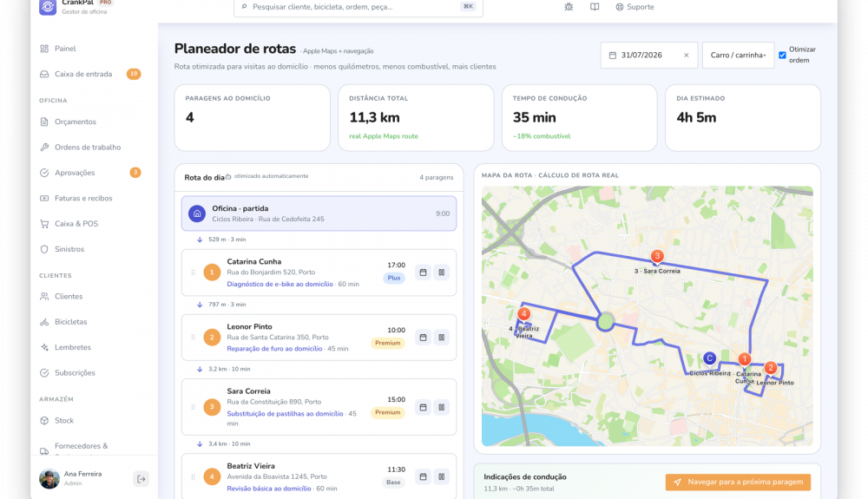Open Revisão básica ao domicílio link
Image resolution: width=868 pixels, height=499 pixels.
pos(269,489)
